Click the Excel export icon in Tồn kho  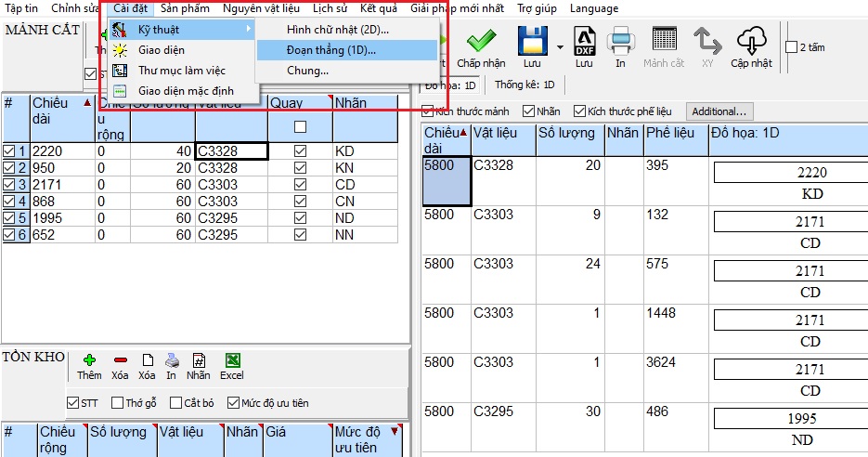[232, 360]
